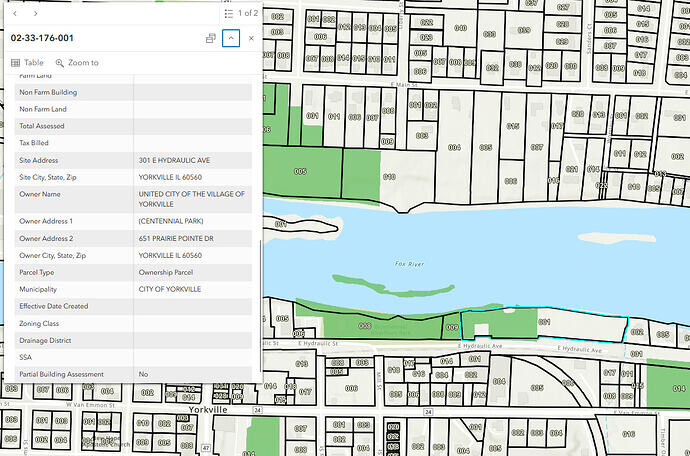Image resolution: width=690 pixels, height=456 pixels.
Task: Collapse the popup with the chevron button
Action: [x=231, y=38]
